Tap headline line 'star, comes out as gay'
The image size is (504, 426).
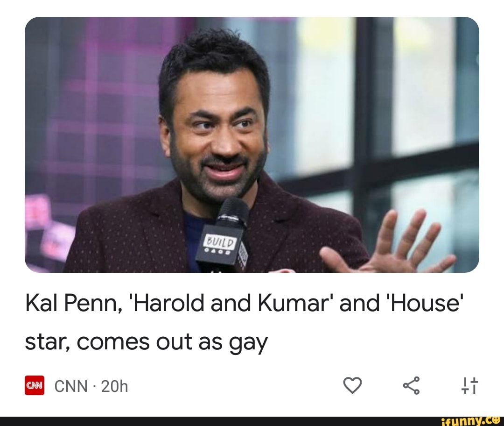coord(146,342)
